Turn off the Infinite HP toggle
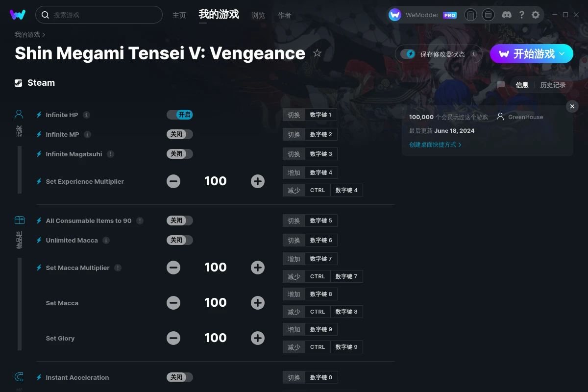Image resolution: width=588 pixels, height=392 pixels. coord(180,115)
